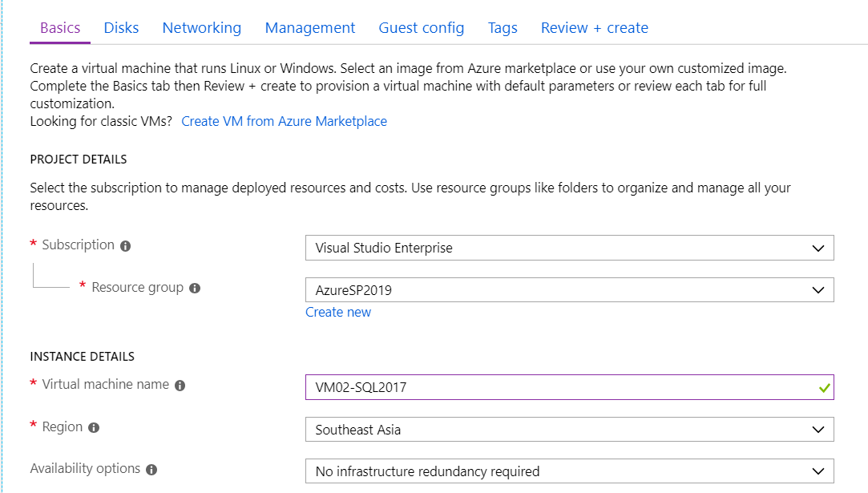This screenshot has height=493, width=868.
Task: Open the Region dropdown
Action: coord(569,430)
